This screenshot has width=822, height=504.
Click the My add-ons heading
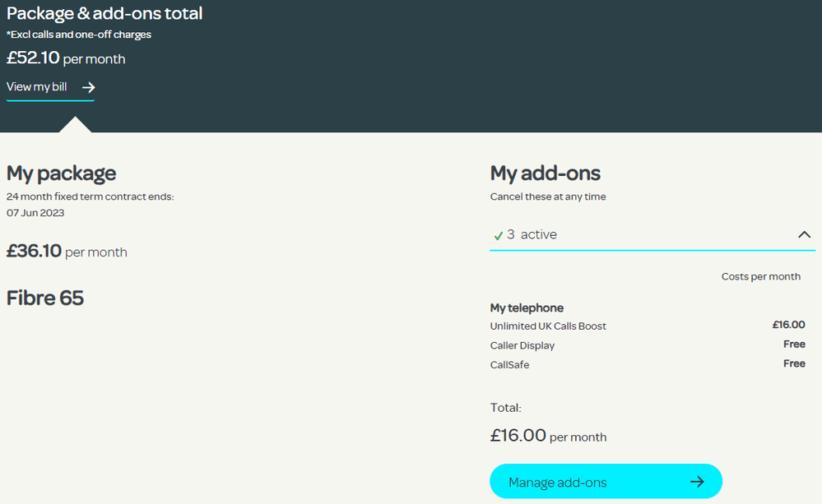tap(546, 173)
